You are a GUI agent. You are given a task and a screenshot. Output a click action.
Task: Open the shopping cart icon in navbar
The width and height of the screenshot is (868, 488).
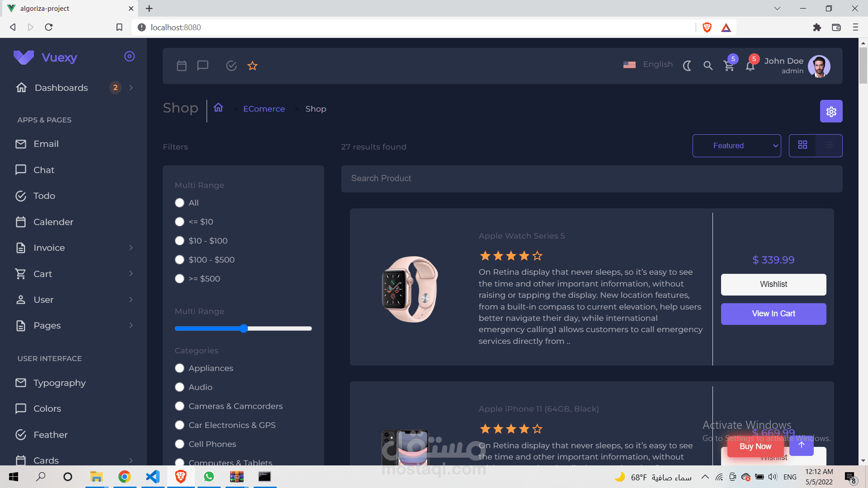click(729, 66)
